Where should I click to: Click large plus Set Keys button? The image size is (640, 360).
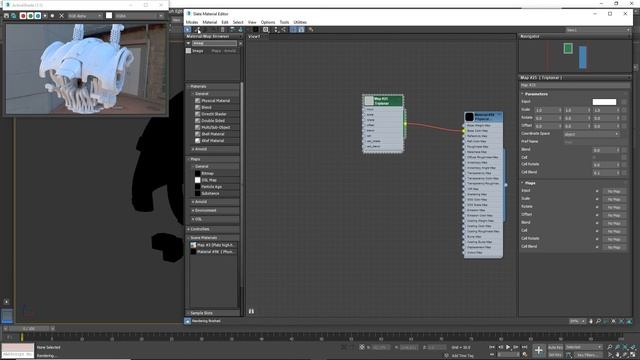[x=539, y=350]
